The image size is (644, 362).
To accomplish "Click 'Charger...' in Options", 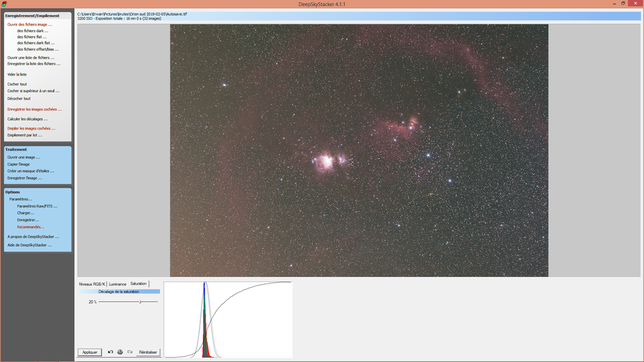I will point(26,213).
